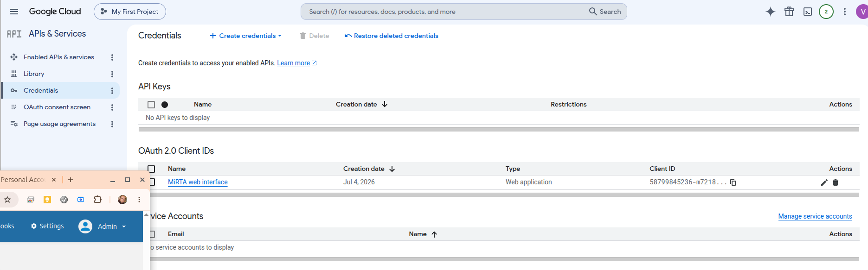Sort service accounts by Name arrow
868x270 pixels.
pyautogui.click(x=434, y=234)
